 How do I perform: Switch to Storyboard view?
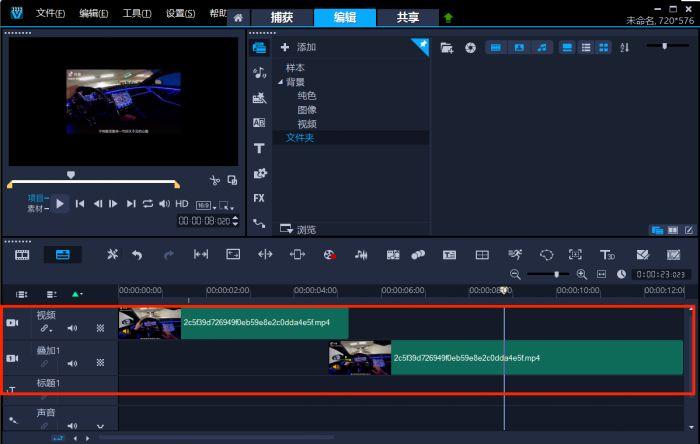point(22,255)
